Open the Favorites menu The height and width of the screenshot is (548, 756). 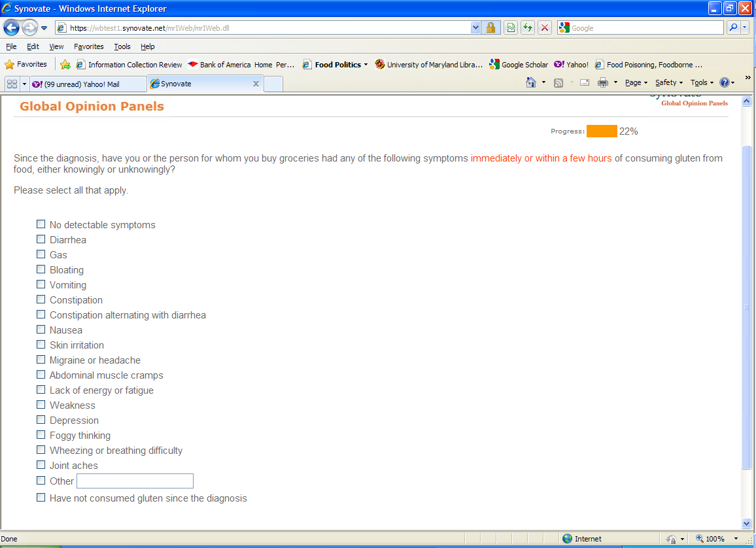(x=89, y=46)
